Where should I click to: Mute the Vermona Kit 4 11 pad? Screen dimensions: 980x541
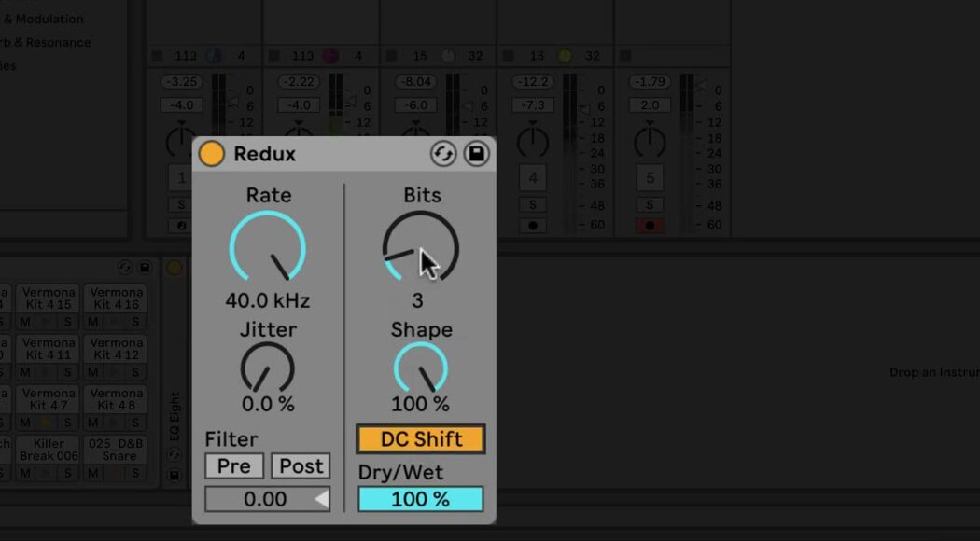(25, 372)
